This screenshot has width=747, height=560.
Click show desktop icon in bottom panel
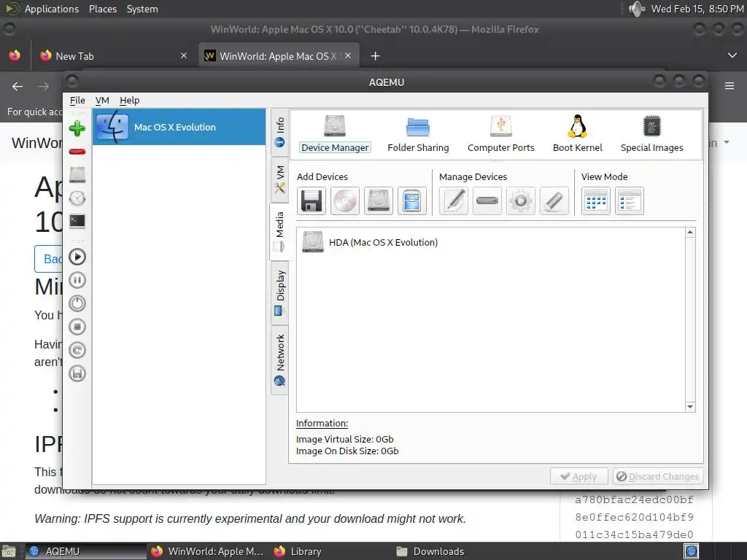coord(9,551)
